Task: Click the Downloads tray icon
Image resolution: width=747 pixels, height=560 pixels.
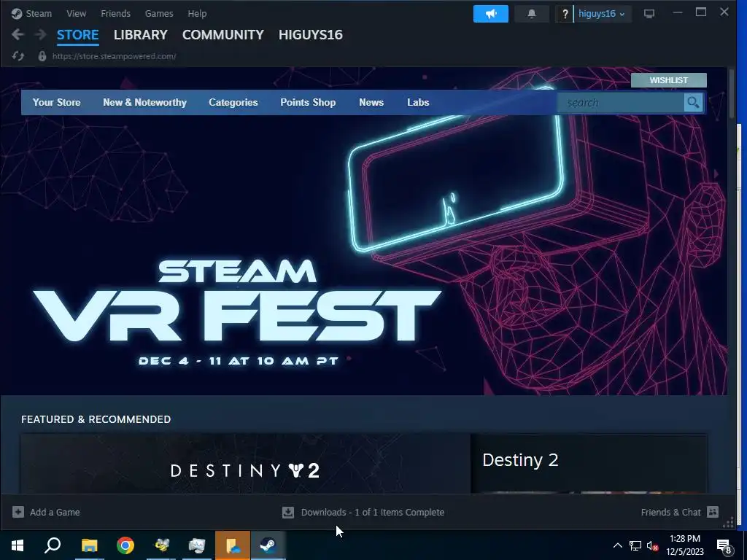Action: coord(287,513)
